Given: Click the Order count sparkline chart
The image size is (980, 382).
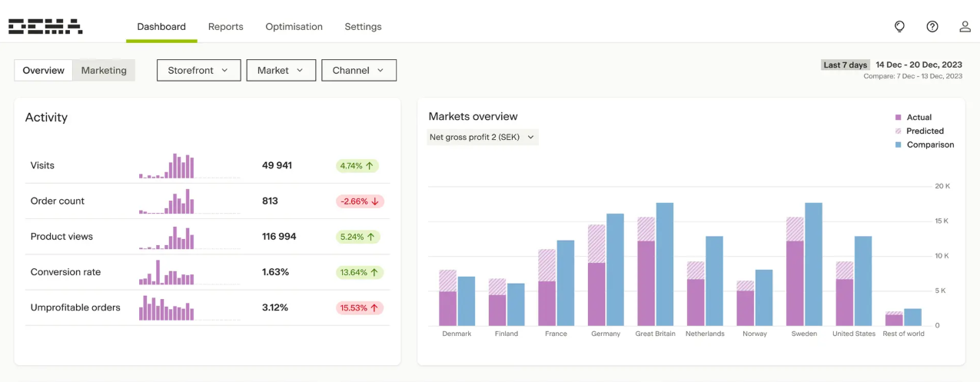Looking at the screenshot, I should [167, 201].
